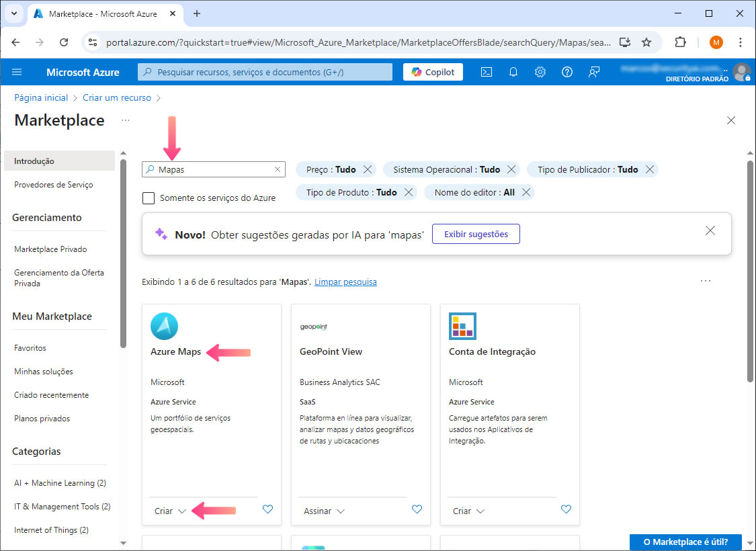Reload the page in the browser

[64, 42]
